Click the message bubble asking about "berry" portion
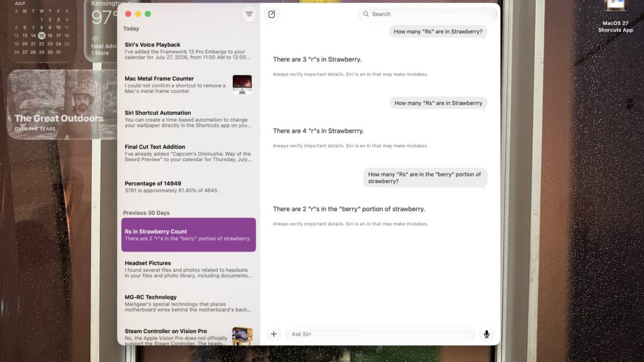The height and width of the screenshot is (362, 644). (425, 178)
